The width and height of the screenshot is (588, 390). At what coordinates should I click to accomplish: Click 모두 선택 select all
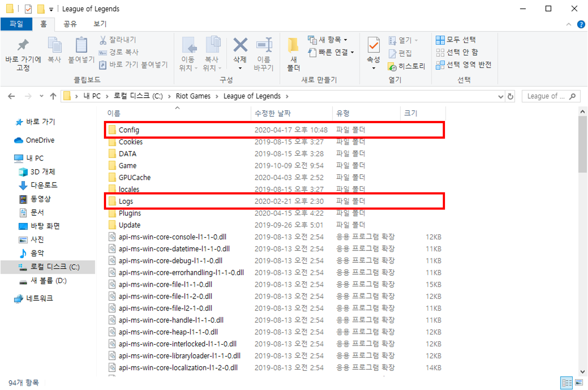(x=456, y=40)
